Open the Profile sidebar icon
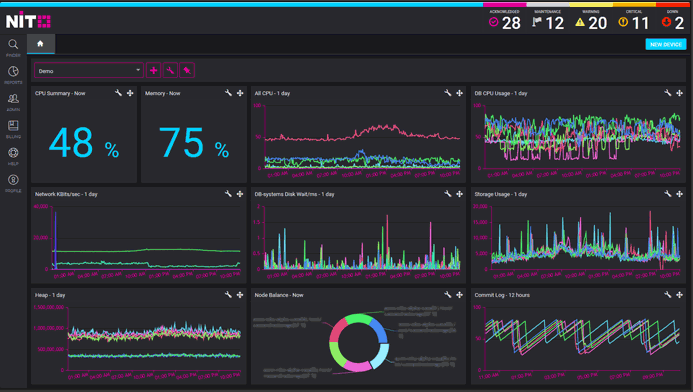Viewport: 693px width, 392px height. pyautogui.click(x=13, y=180)
